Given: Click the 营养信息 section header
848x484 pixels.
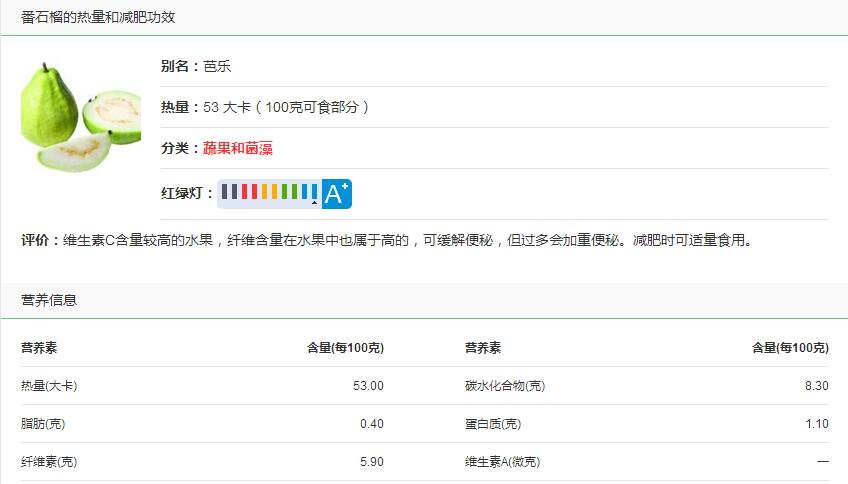Looking at the screenshot, I should (49, 299).
